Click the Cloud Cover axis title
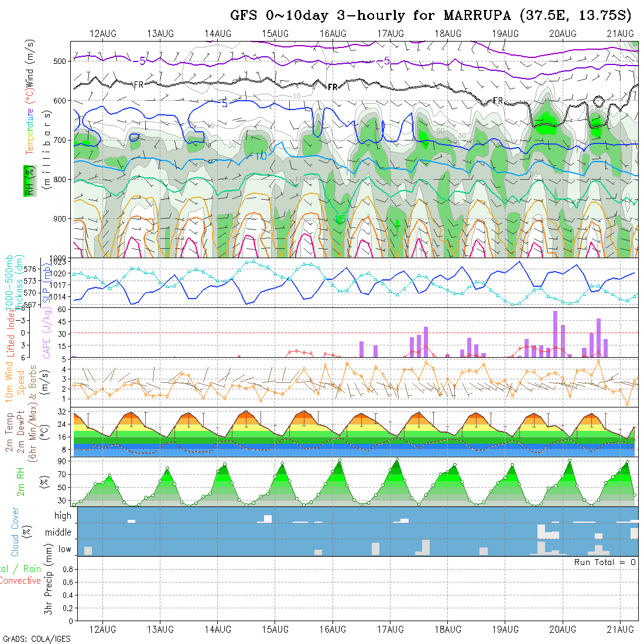The height and width of the screenshot is (644, 644). [x=15, y=532]
